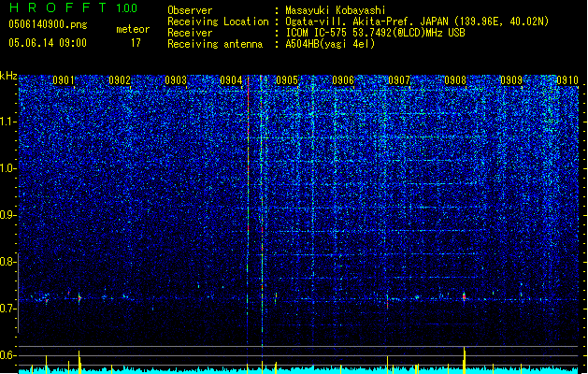Click the date stamp 05.06.14 09:00
Image resolution: width=588 pixels, height=374 pixels.
pos(48,43)
